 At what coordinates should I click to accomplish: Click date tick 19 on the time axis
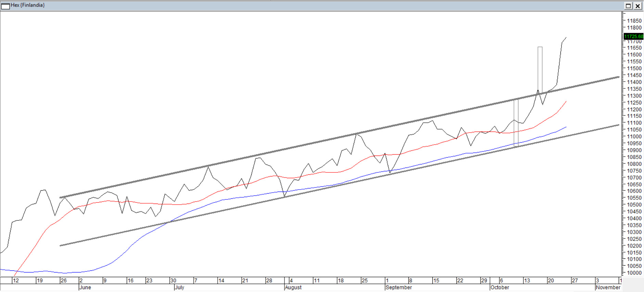coord(40,280)
